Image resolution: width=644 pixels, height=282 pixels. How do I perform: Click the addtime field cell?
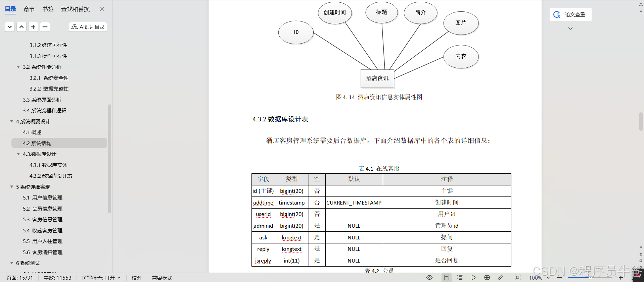point(263,203)
